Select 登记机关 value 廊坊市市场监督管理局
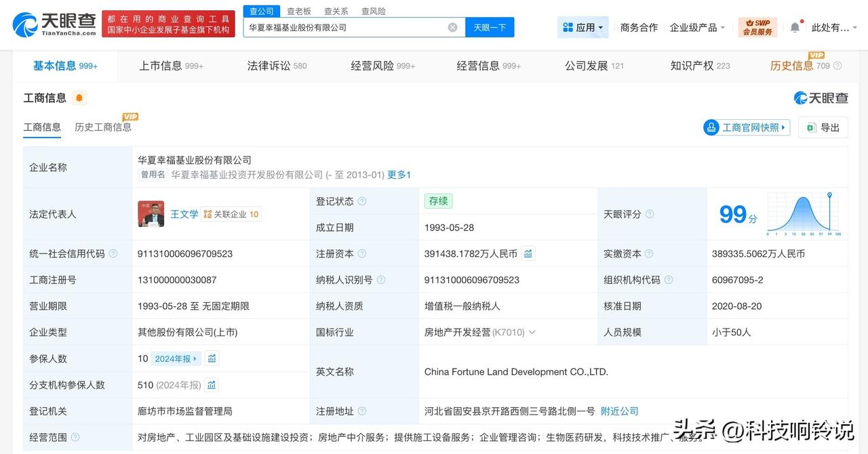The image size is (868, 454). tap(185, 411)
